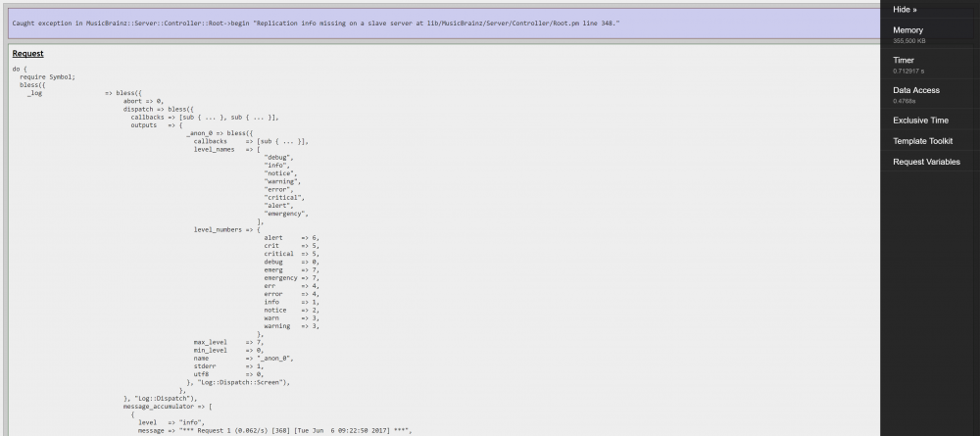
Task: Click the 'utf8 => 0' line
Action: 228,375
